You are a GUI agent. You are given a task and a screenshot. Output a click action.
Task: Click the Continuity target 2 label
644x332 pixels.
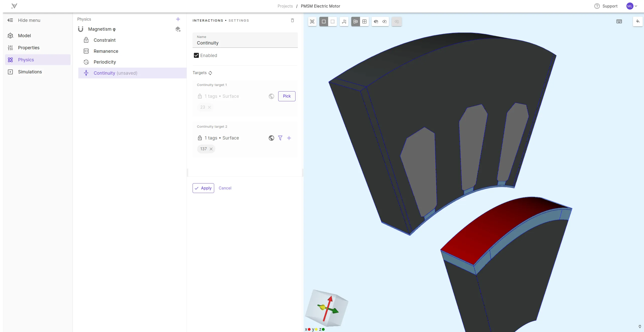click(212, 127)
